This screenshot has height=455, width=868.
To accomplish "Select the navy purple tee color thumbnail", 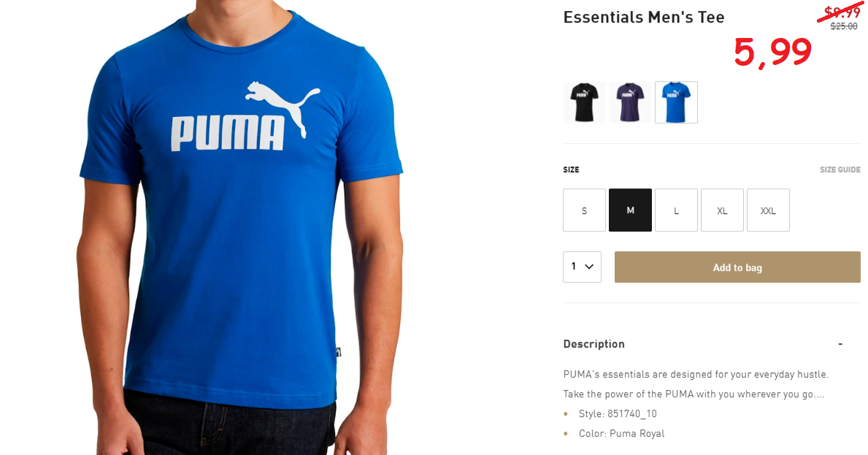I will pyautogui.click(x=630, y=102).
